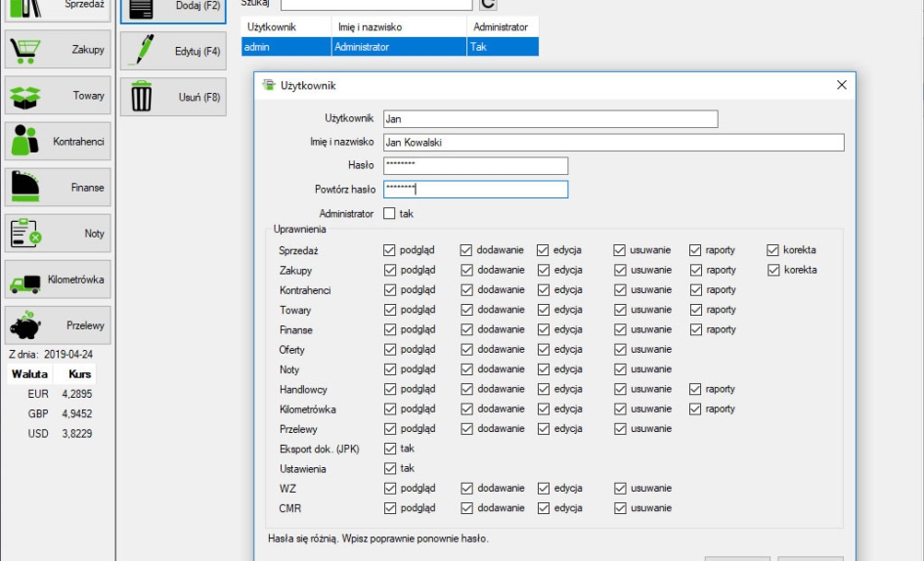The width and height of the screenshot is (924, 561).
Task: Click the Dodaj (F2) add button
Action: 173,6
